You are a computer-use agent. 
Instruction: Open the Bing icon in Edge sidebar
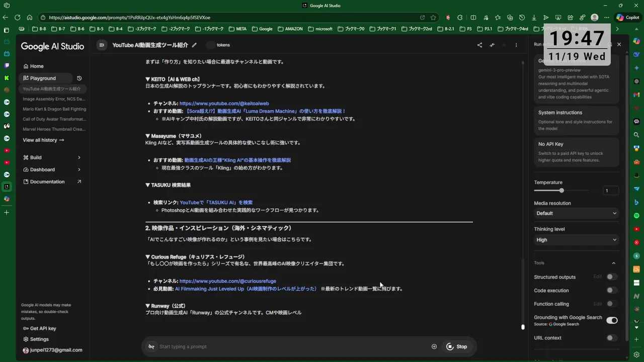(637, 202)
